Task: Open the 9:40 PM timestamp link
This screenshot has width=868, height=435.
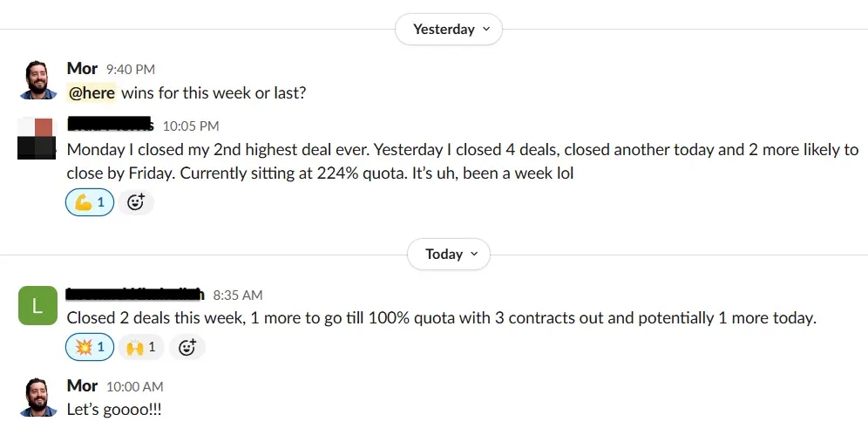Action: click(132, 69)
